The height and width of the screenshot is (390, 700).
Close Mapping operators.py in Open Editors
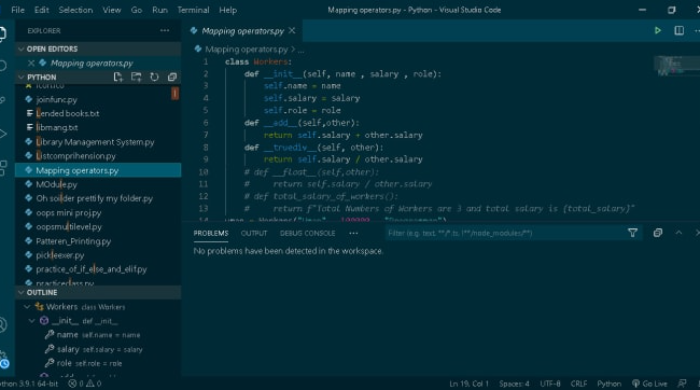tap(31, 63)
